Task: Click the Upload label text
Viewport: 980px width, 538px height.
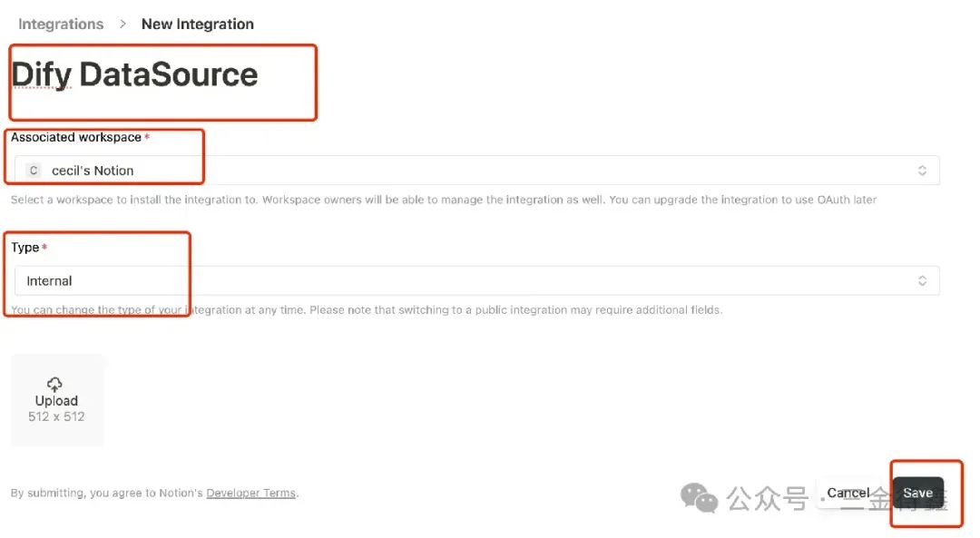Action: [x=56, y=401]
